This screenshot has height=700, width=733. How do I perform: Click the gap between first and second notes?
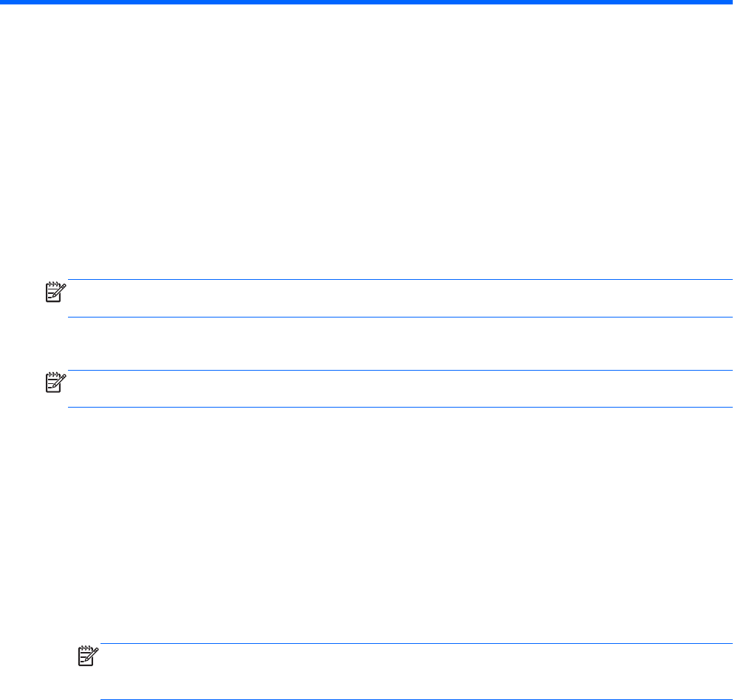point(366,344)
